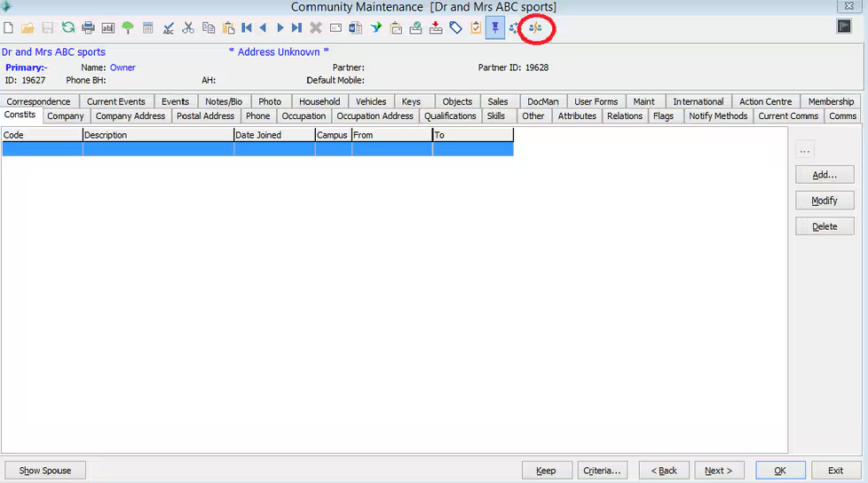Click the blue arrows people icon beside the pin
The width and height of the screenshot is (868, 483).
click(x=514, y=28)
